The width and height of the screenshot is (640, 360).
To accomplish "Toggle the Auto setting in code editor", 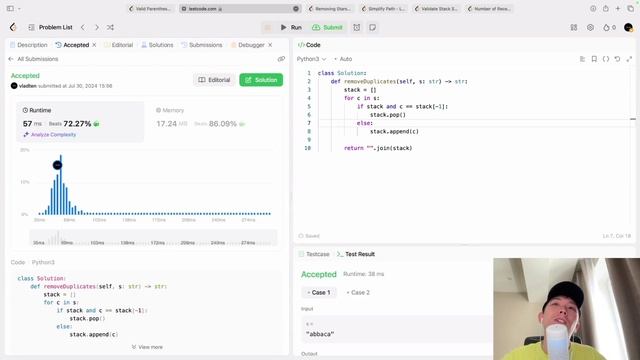I will click(343, 59).
